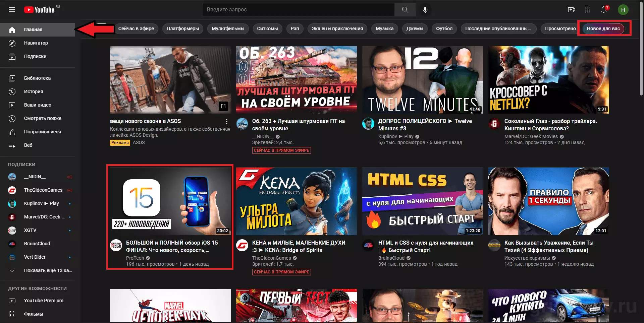Image resolution: width=644 pixels, height=323 pixels.
Task: Open TheGideonGames subscription
Action: (x=38, y=190)
